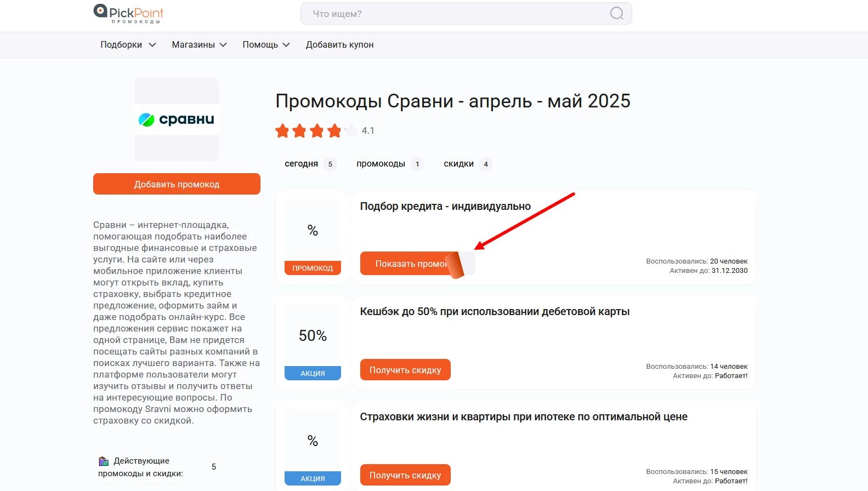Expand the Подборки dropdown menu
This screenshot has width=868, height=491.
point(128,45)
